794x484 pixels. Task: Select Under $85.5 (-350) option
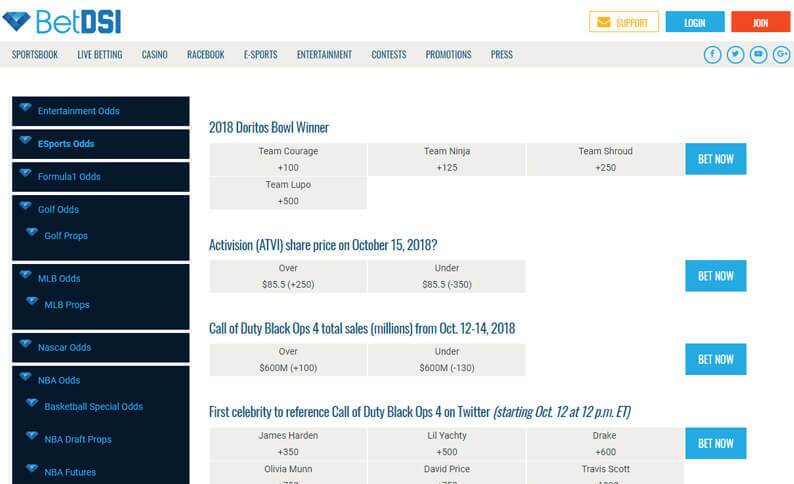click(x=447, y=276)
